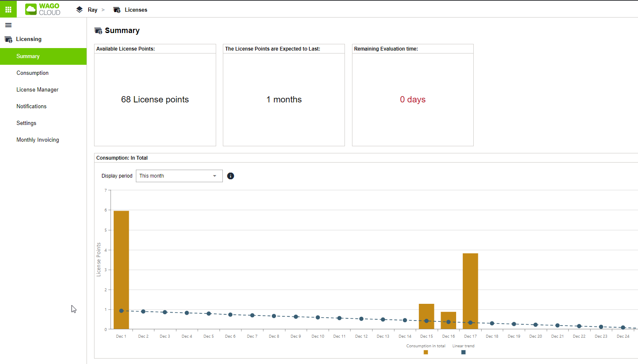Click the 'Consumption: In Total' panel title

point(122,158)
